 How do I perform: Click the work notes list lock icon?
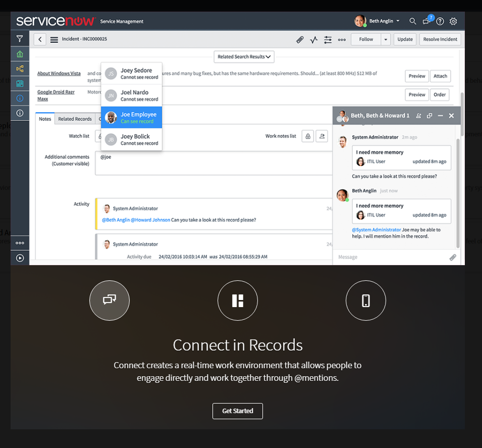click(x=308, y=136)
